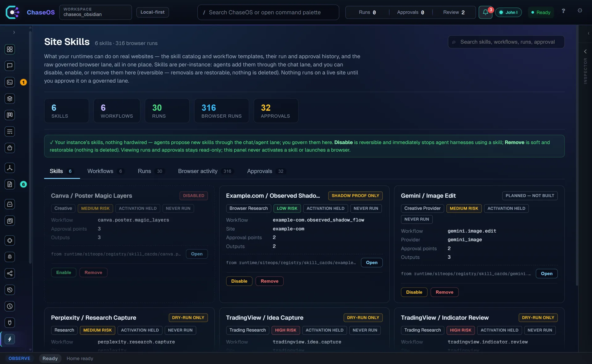Open the CPU chip icon in sidebar
The image size is (592, 364).
(x=10, y=241)
